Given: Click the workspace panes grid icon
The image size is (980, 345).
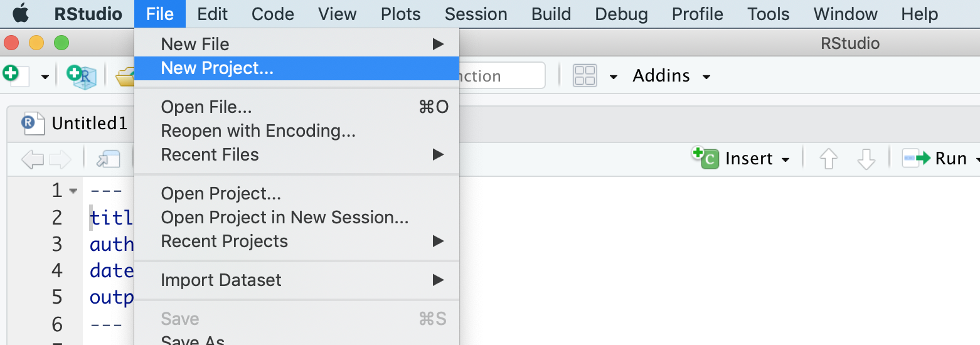Looking at the screenshot, I should coord(585,76).
